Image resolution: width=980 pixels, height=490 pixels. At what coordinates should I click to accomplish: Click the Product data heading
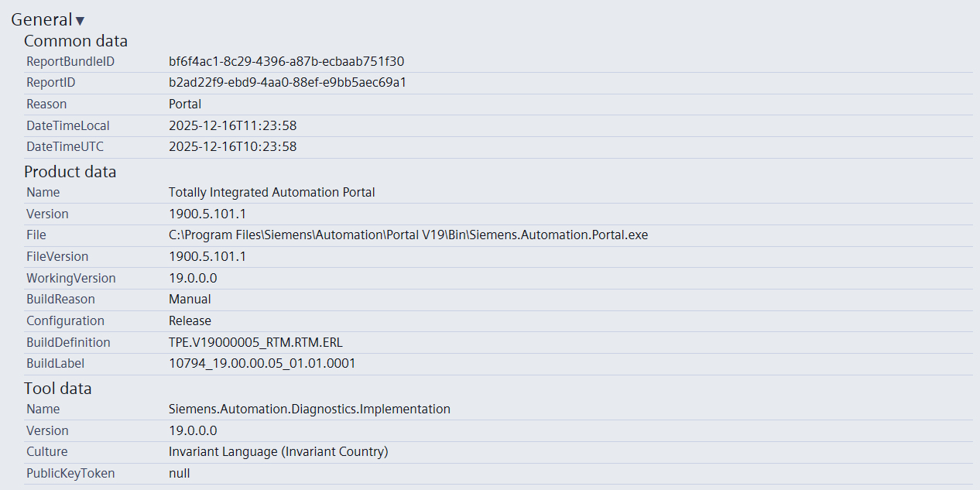point(70,172)
